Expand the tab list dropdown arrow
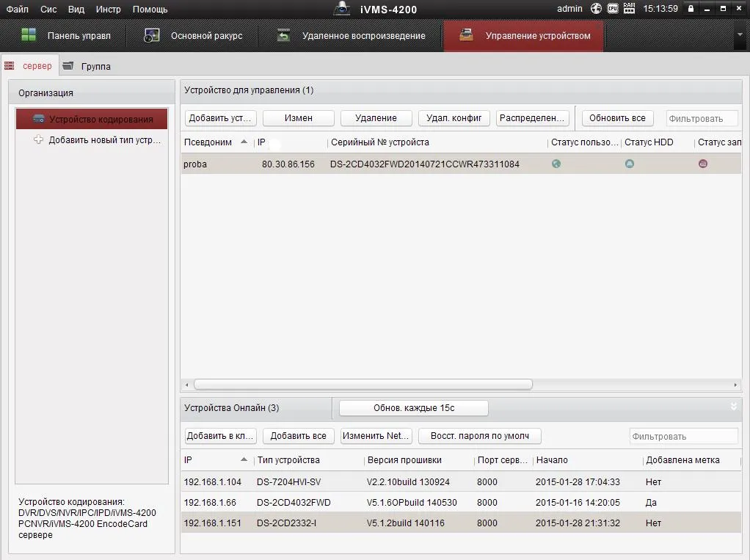Screen dimensions: 750x560 click(739, 34)
